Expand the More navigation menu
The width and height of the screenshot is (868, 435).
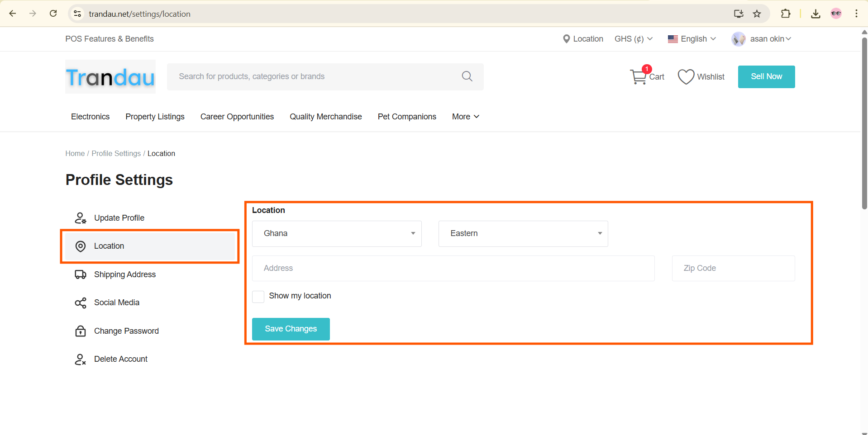[x=465, y=117]
